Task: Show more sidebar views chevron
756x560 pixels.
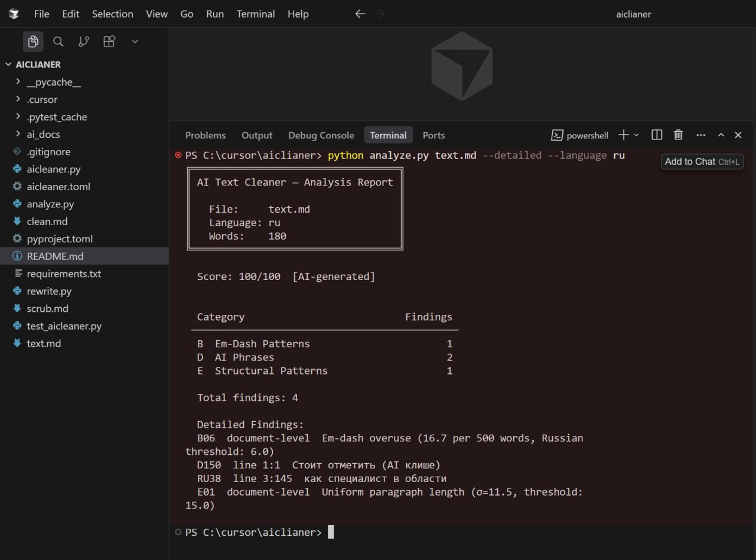Action: [135, 41]
